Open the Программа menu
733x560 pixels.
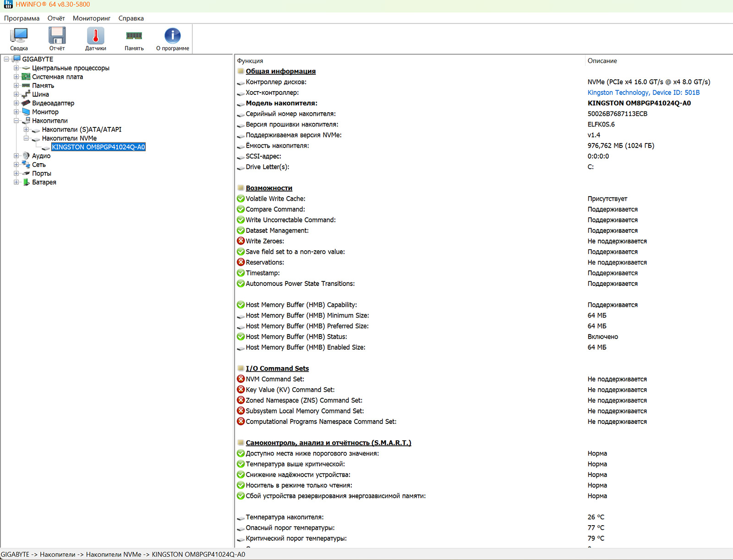click(x=22, y=18)
